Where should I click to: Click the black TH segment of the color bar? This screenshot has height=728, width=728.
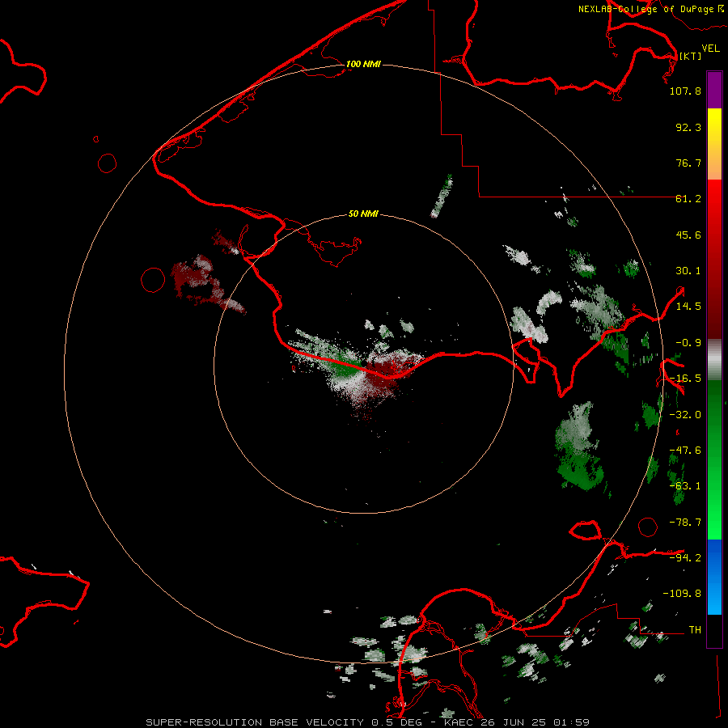(714, 631)
